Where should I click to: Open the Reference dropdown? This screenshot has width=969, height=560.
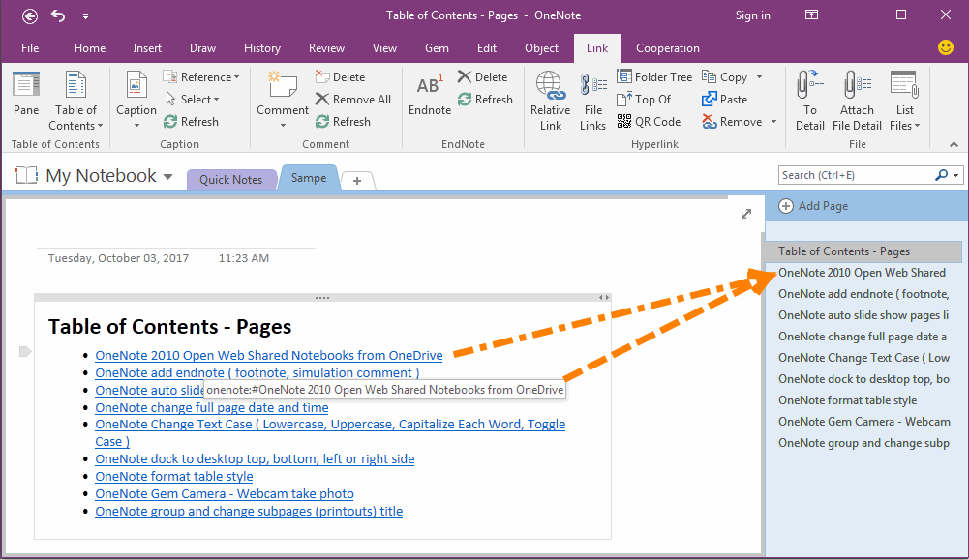pyautogui.click(x=202, y=75)
